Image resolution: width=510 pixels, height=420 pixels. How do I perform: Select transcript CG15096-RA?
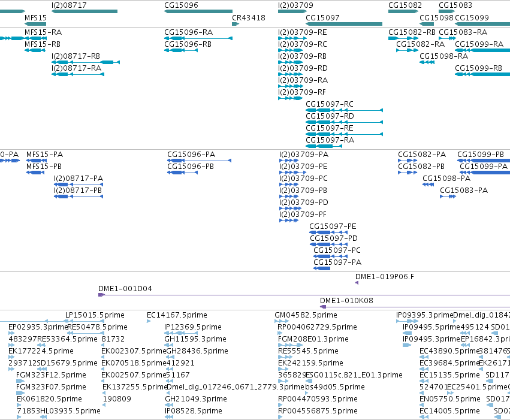pyautogui.click(x=198, y=38)
